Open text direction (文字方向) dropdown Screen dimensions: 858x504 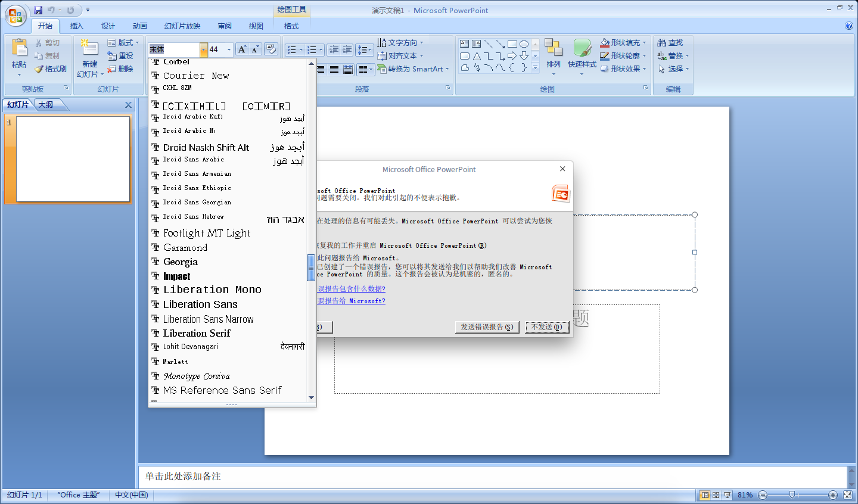click(400, 43)
